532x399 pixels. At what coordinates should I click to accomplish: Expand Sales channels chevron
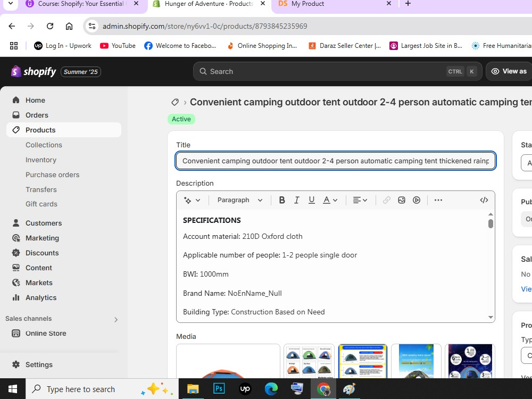click(x=115, y=320)
